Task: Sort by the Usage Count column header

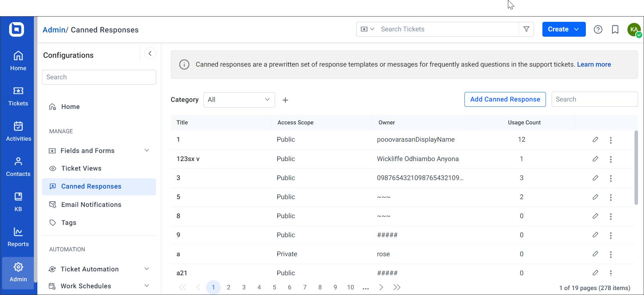Action: 524,123
